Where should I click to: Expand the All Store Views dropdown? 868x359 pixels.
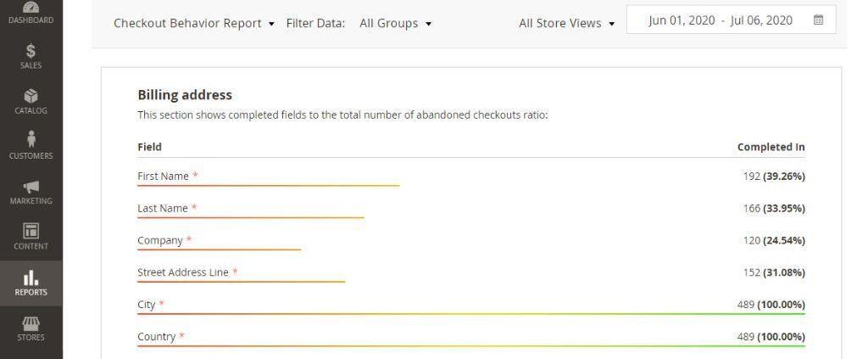tap(567, 23)
